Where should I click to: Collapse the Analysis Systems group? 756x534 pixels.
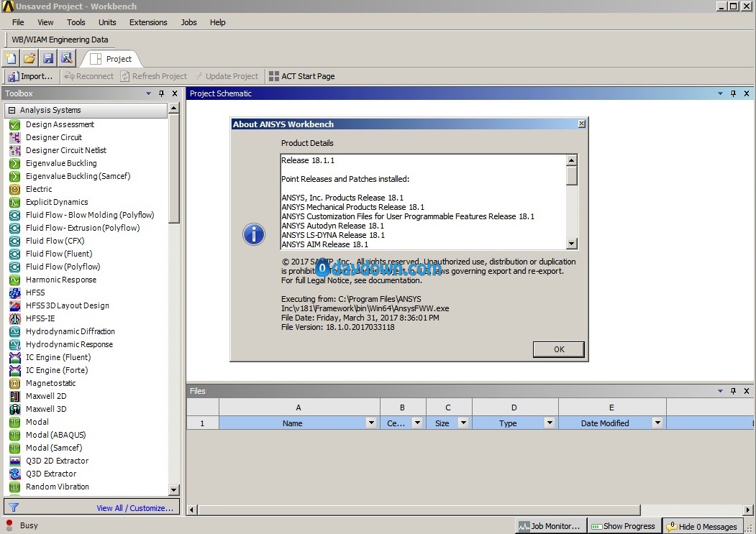(x=12, y=110)
